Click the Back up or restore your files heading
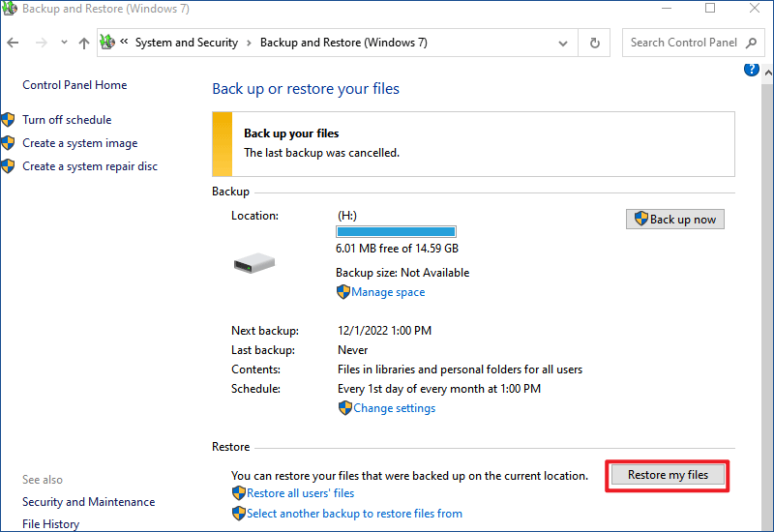Viewport: 774px width, 532px height. click(x=306, y=89)
